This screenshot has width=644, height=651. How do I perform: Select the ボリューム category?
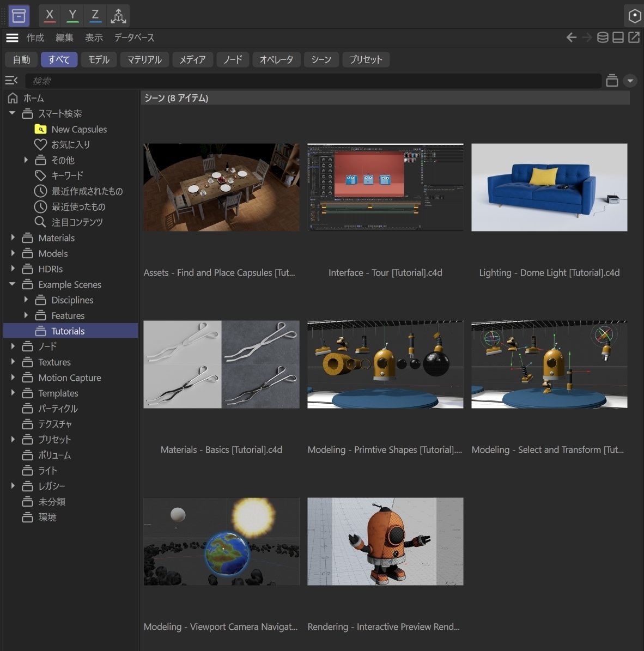pyautogui.click(x=54, y=455)
